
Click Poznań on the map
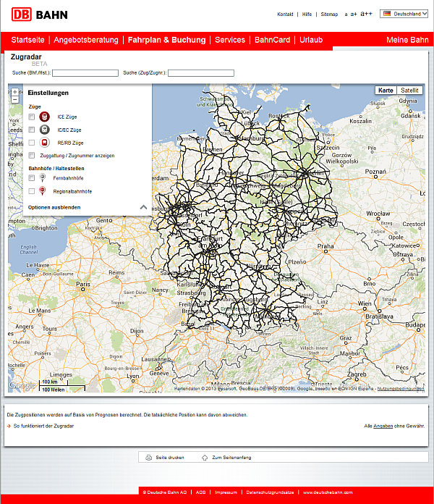coord(375,172)
